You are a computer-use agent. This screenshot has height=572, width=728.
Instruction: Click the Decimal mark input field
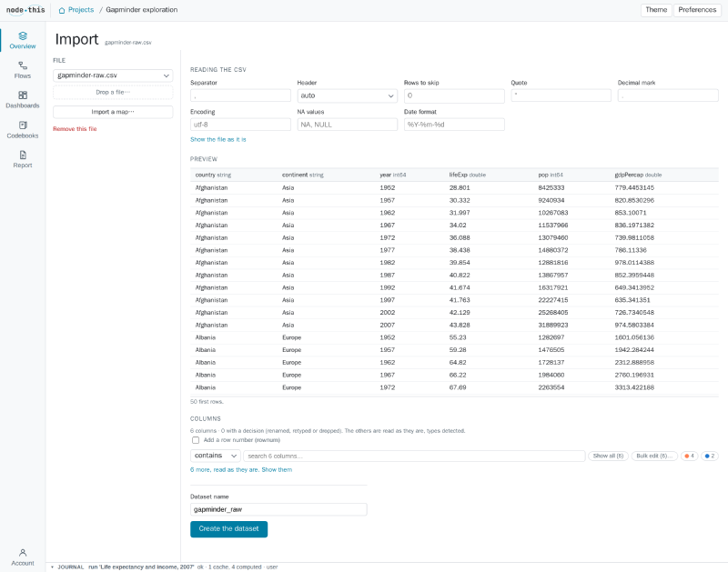(668, 95)
